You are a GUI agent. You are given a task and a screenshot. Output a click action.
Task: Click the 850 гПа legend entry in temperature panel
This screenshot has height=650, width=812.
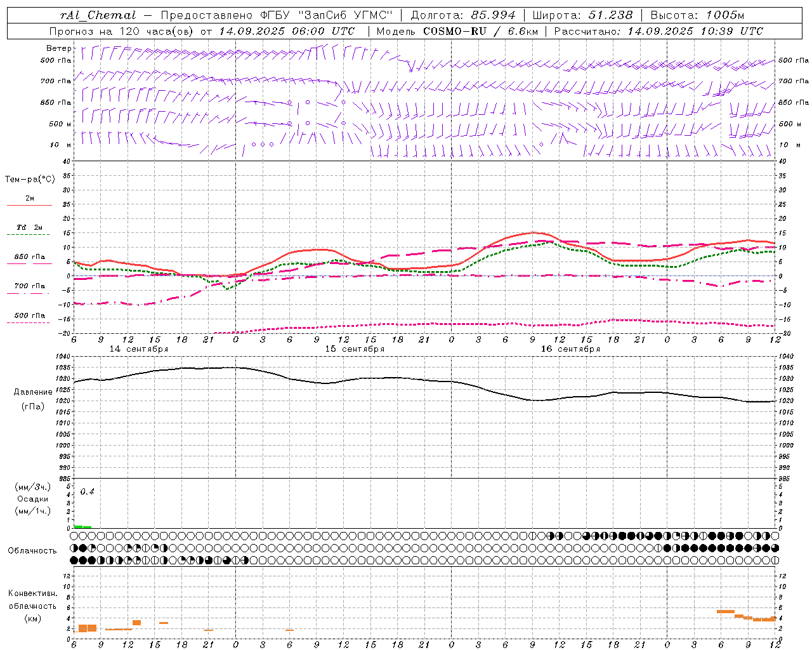click(30, 257)
